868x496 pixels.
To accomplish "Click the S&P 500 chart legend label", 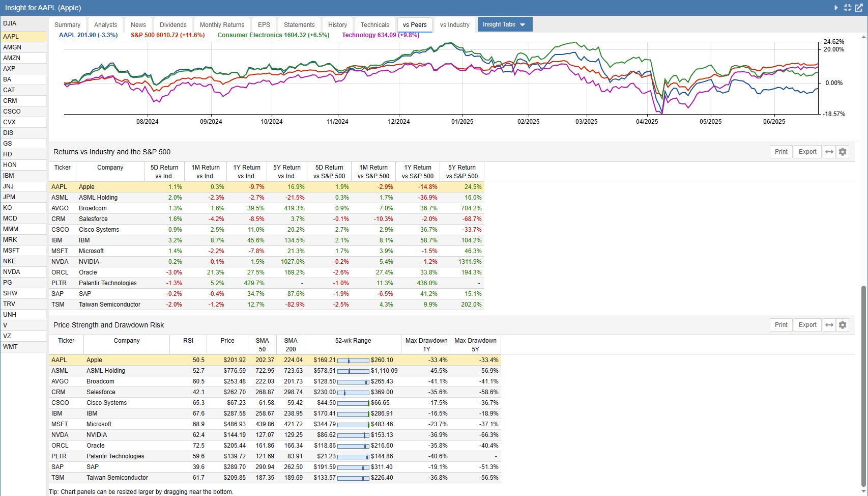I will (167, 35).
